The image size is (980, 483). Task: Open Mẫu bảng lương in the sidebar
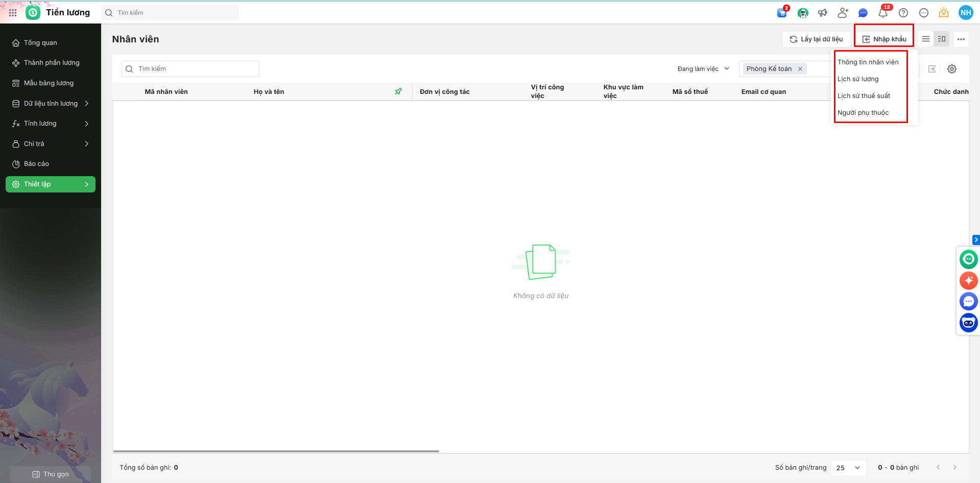[50, 83]
